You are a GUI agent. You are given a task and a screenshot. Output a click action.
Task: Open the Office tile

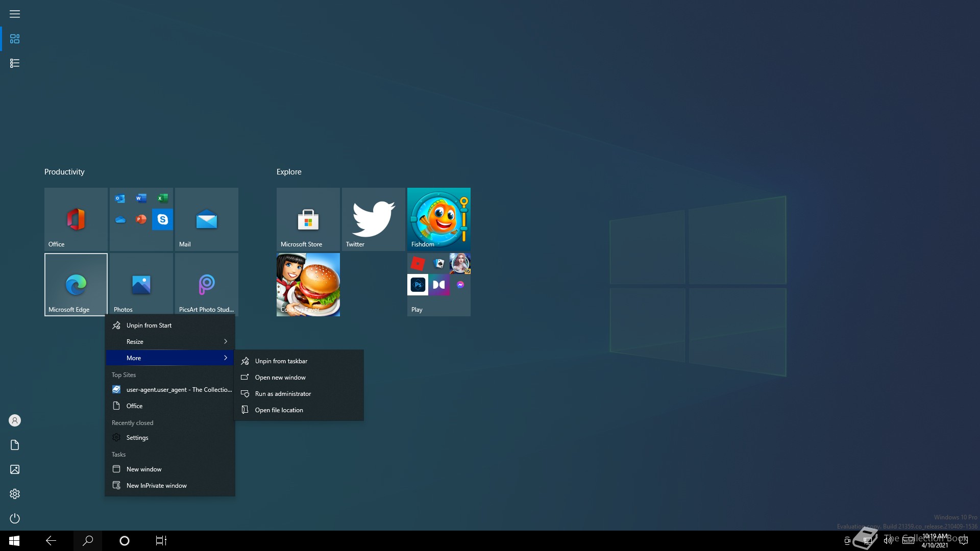[76, 219]
